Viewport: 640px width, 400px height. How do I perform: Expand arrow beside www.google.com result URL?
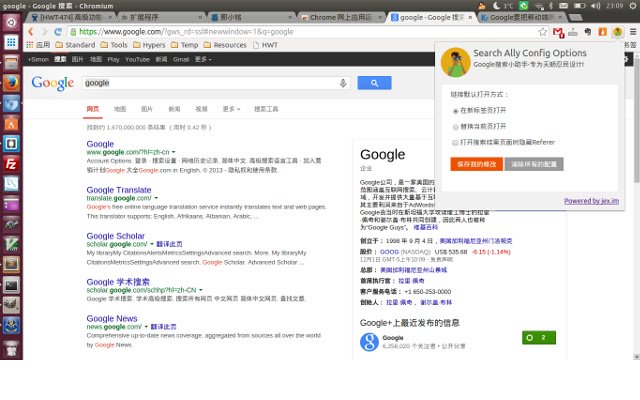tap(173, 152)
